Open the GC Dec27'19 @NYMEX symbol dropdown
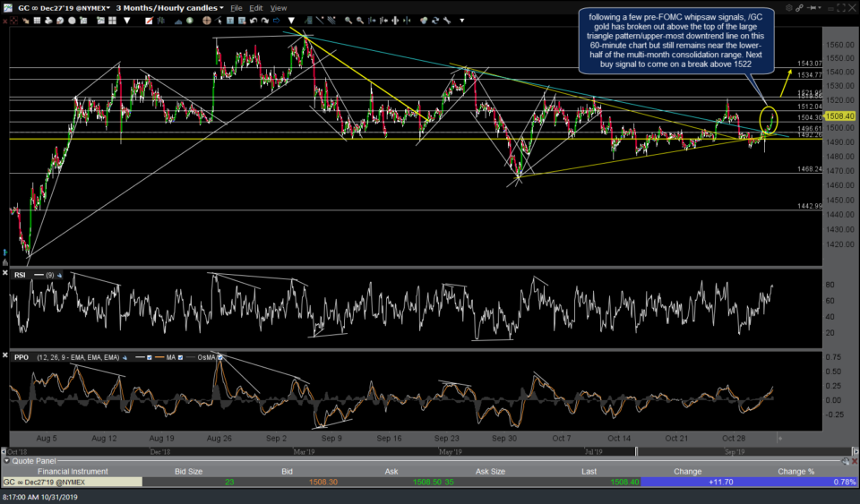This screenshot has width=860, height=504. click(x=58, y=8)
